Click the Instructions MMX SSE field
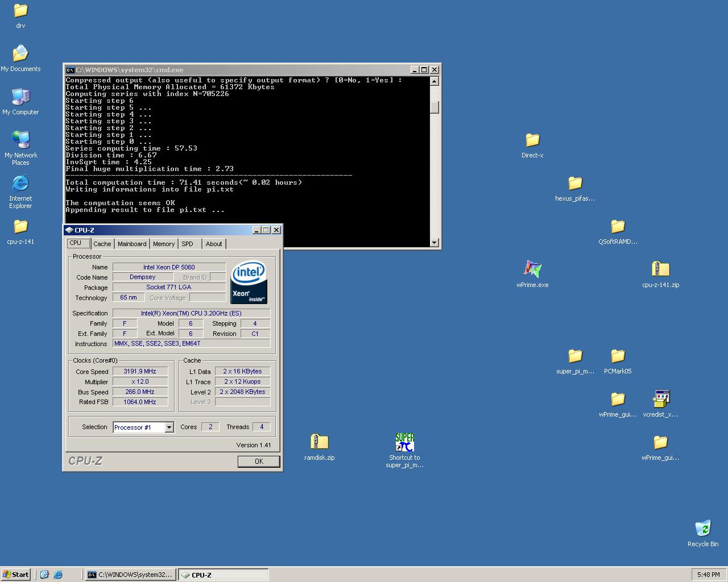 point(191,343)
